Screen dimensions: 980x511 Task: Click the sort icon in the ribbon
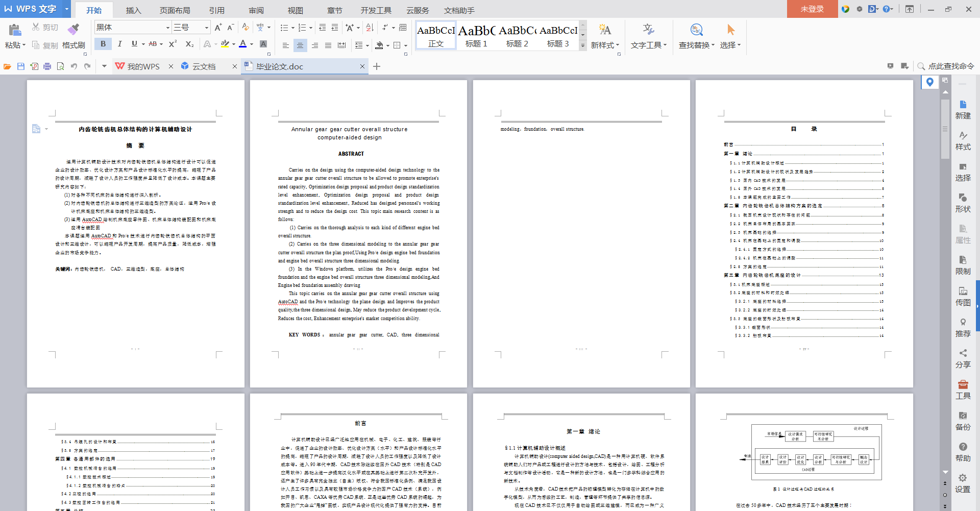click(370, 27)
